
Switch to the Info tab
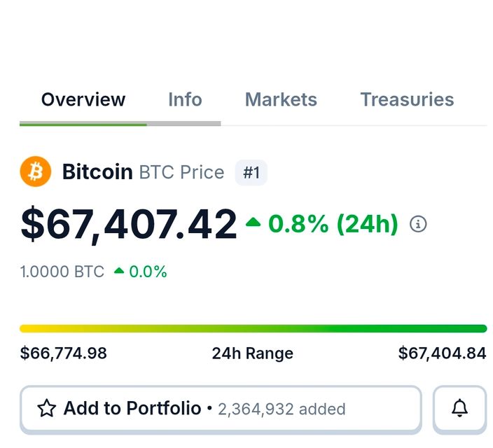185,100
